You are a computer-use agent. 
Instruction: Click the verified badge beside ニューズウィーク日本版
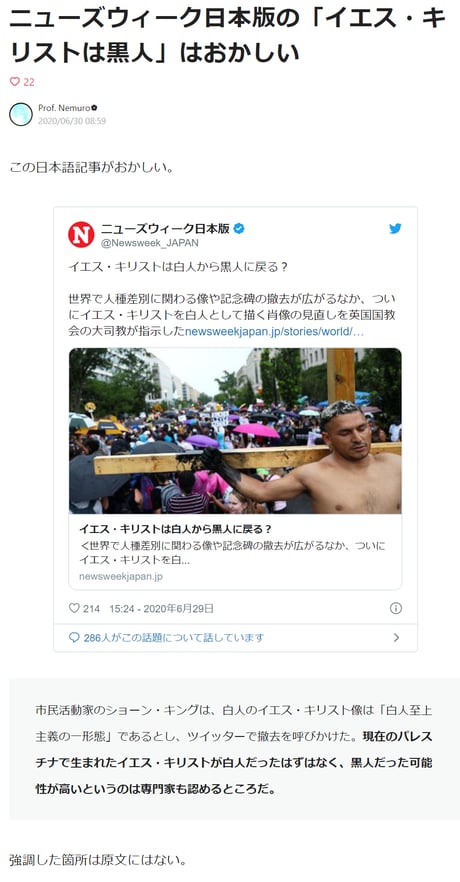click(x=239, y=228)
